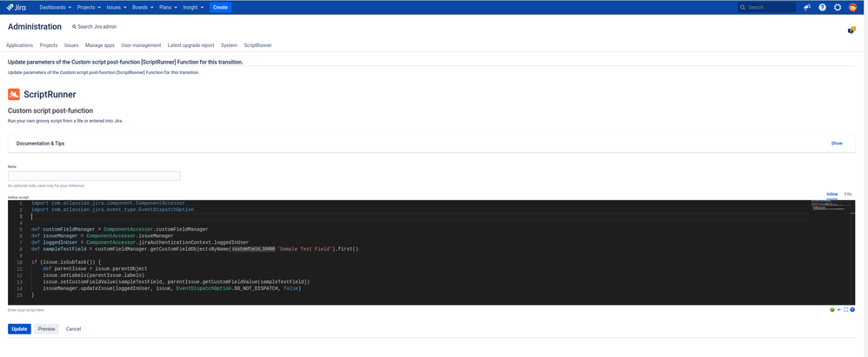Click the Jira logo
The height and width of the screenshot is (357, 868).
point(16,7)
